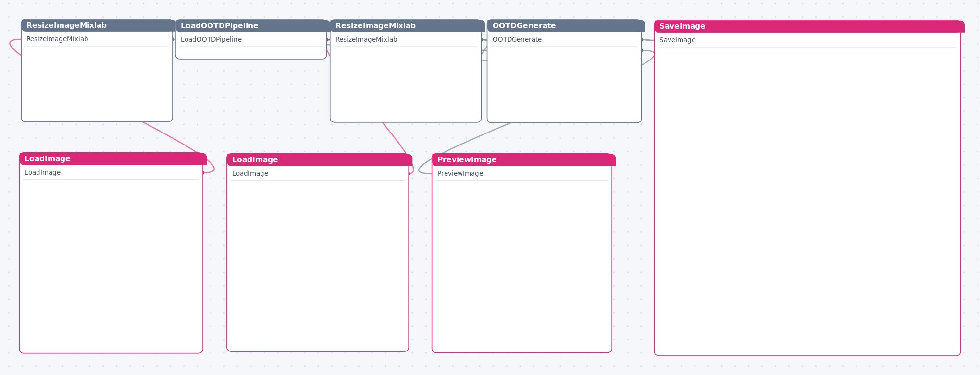Click the 'OOTDGenerate' label inside the node body
The width and height of the screenshot is (980, 375).
pyautogui.click(x=517, y=39)
